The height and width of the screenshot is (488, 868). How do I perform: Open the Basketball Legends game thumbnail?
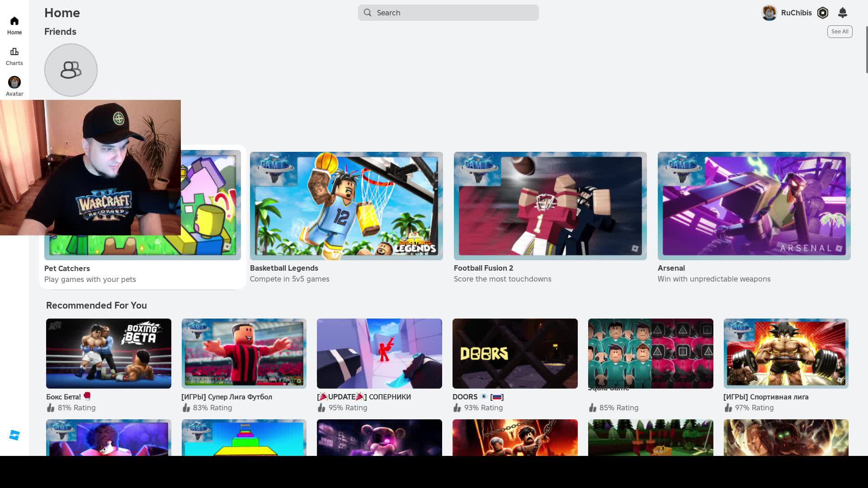pos(346,206)
